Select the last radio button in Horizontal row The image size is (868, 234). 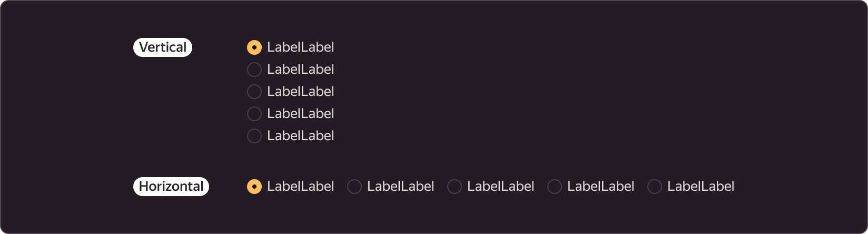coord(655,187)
